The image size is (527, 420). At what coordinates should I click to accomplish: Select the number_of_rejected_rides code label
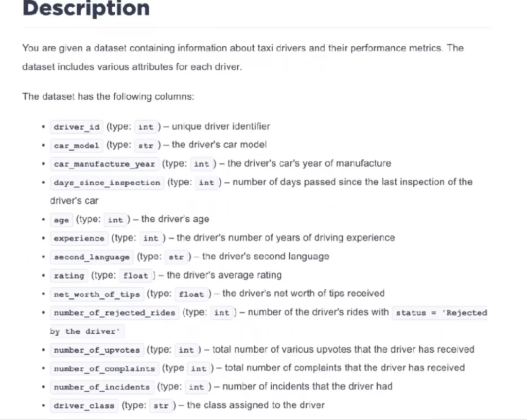(x=115, y=313)
